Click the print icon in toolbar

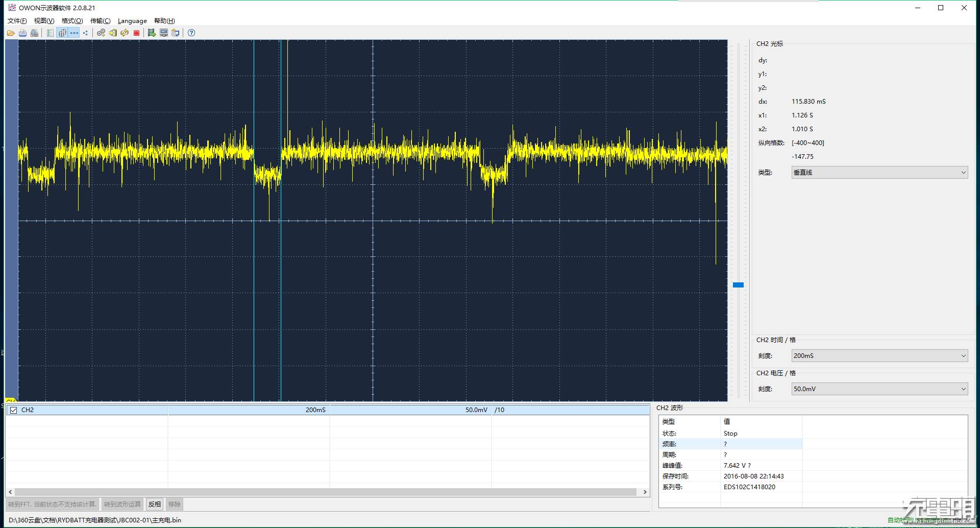tap(22, 33)
